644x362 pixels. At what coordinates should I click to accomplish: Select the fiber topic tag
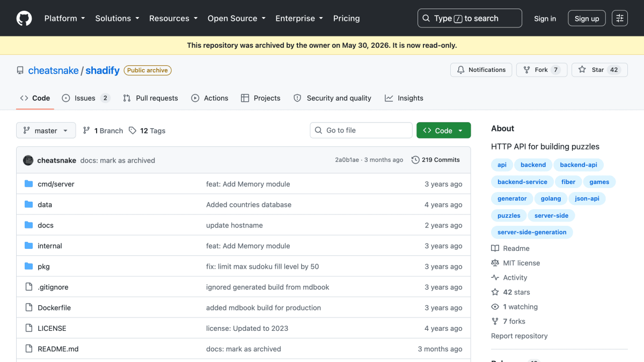click(x=568, y=182)
